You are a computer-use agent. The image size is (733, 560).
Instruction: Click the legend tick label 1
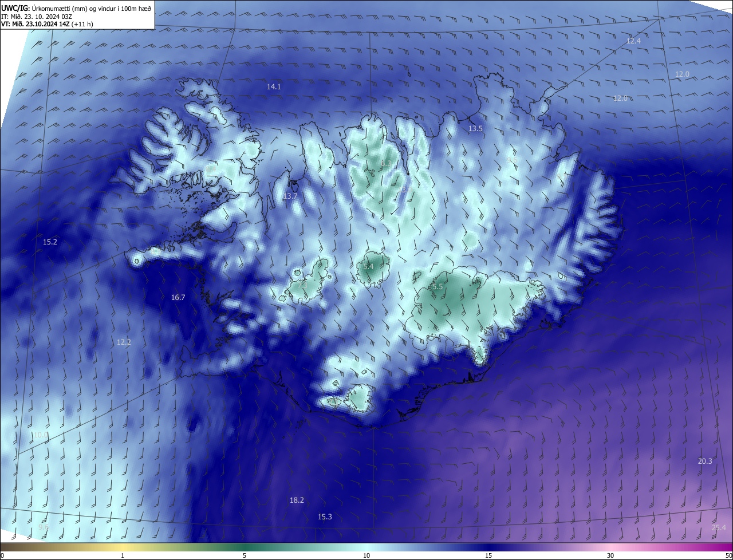[123, 555]
